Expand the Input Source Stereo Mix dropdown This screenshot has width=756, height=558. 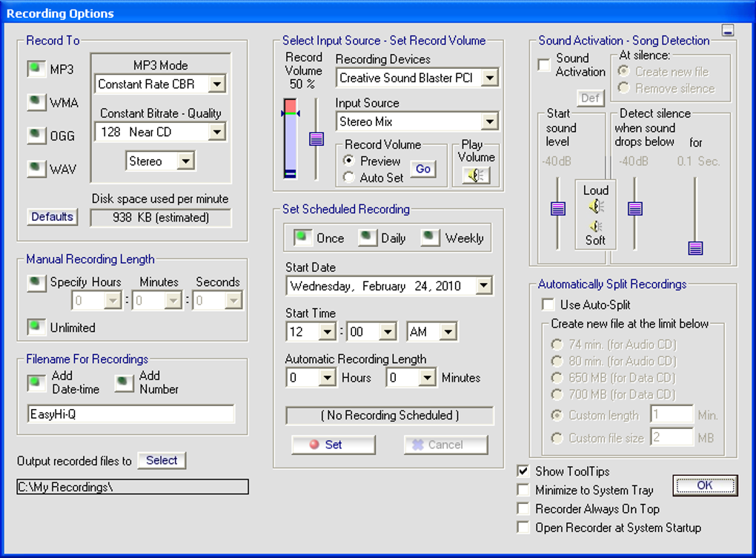click(489, 122)
